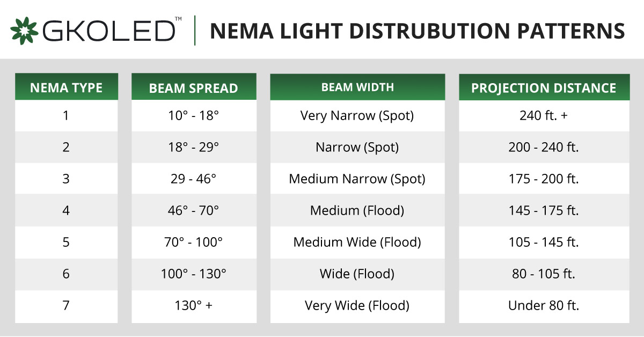Click the PROJECTION DISTANCE column header
644x337 pixels.
544,88
